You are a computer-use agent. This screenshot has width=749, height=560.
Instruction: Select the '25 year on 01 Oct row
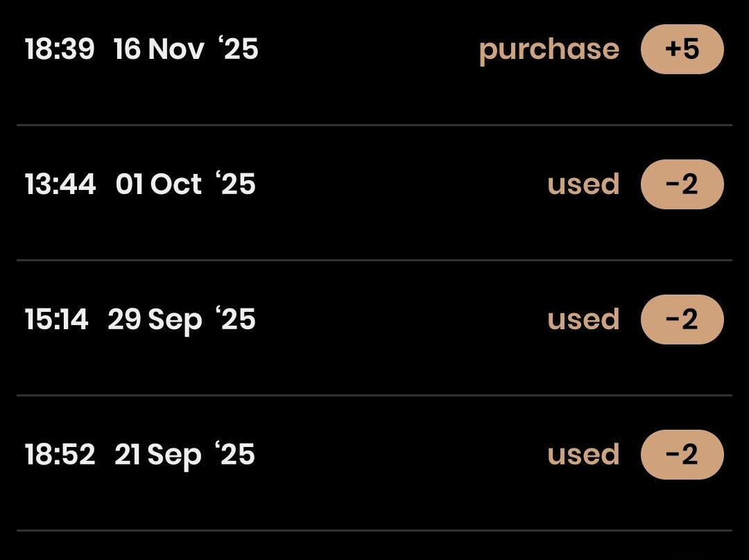coord(236,185)
